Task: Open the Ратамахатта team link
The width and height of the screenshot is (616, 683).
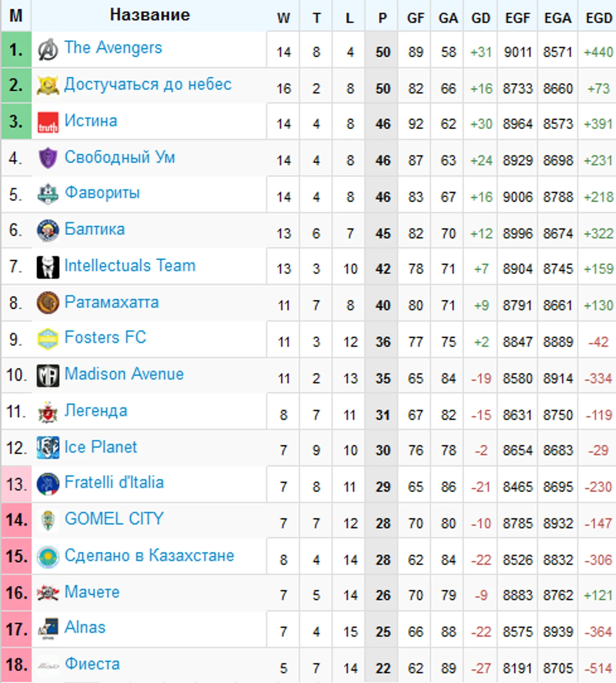Action: 112,302
